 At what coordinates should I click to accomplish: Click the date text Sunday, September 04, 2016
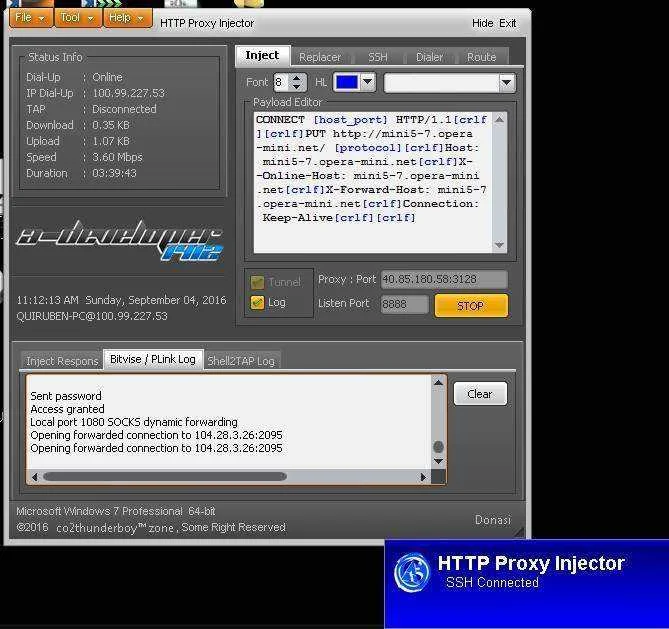156,300
